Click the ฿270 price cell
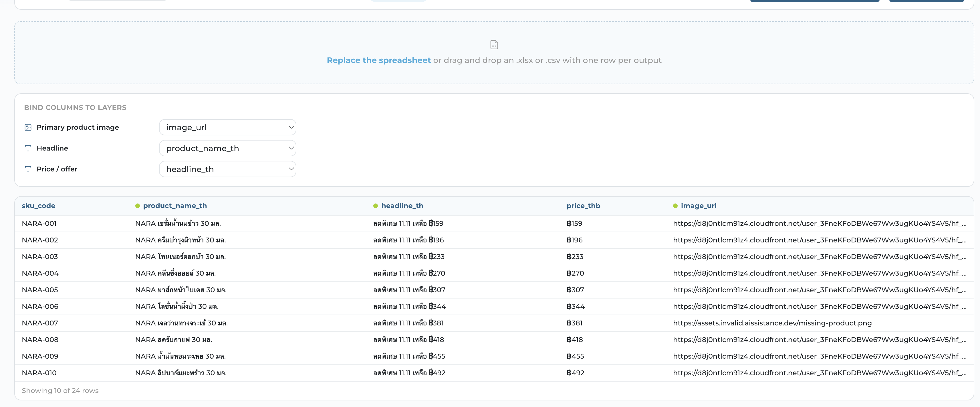 pos(575,273)
